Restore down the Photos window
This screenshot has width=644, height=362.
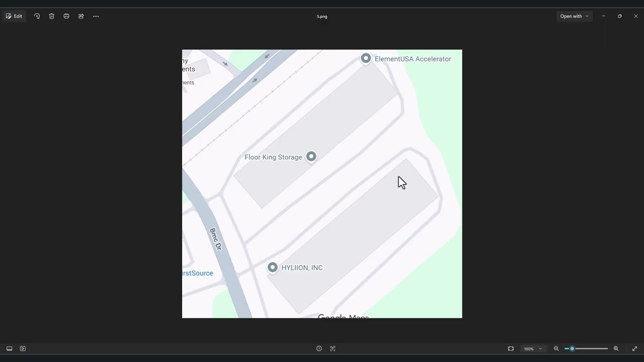619,16
